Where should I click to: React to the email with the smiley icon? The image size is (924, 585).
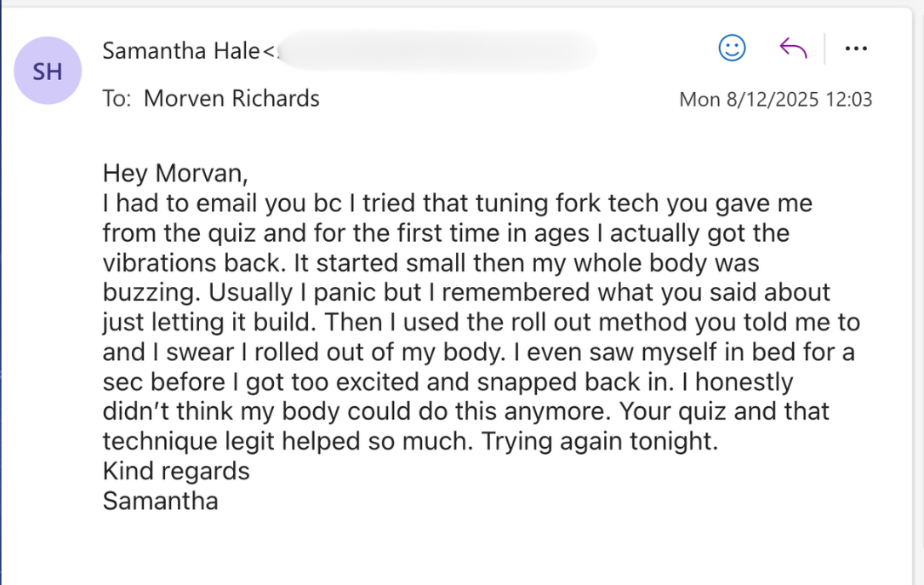[732, 49]
